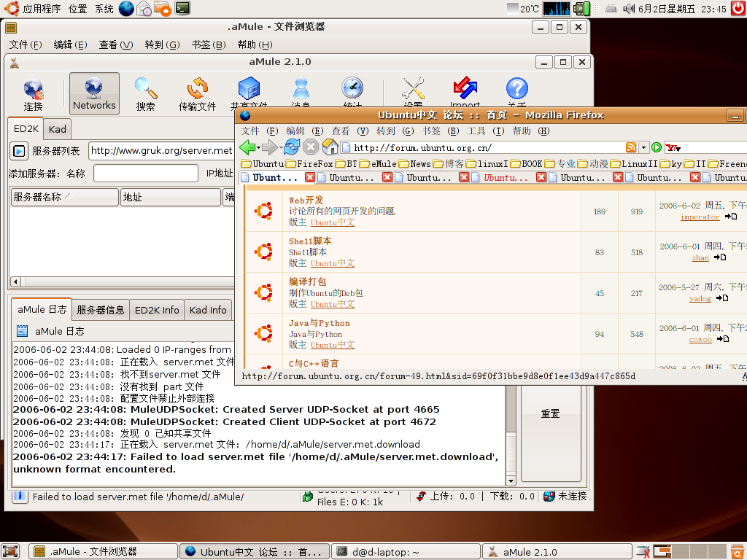This screenshot has height=560, width=747.
Task: Click the Firefox stop loading button
Action: pyautogui.click(x=311, y=147)
